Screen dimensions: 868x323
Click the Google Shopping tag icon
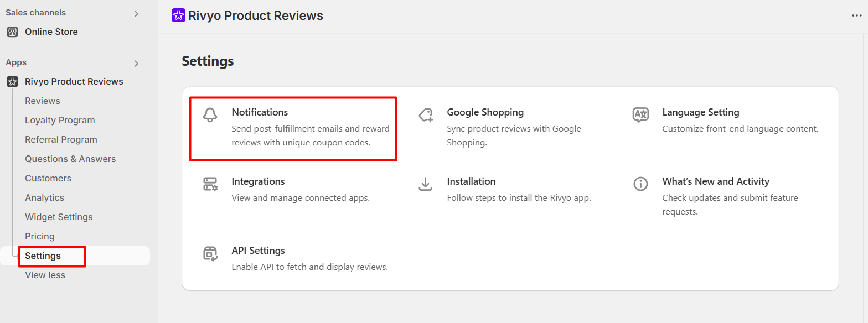coord(425,115)
